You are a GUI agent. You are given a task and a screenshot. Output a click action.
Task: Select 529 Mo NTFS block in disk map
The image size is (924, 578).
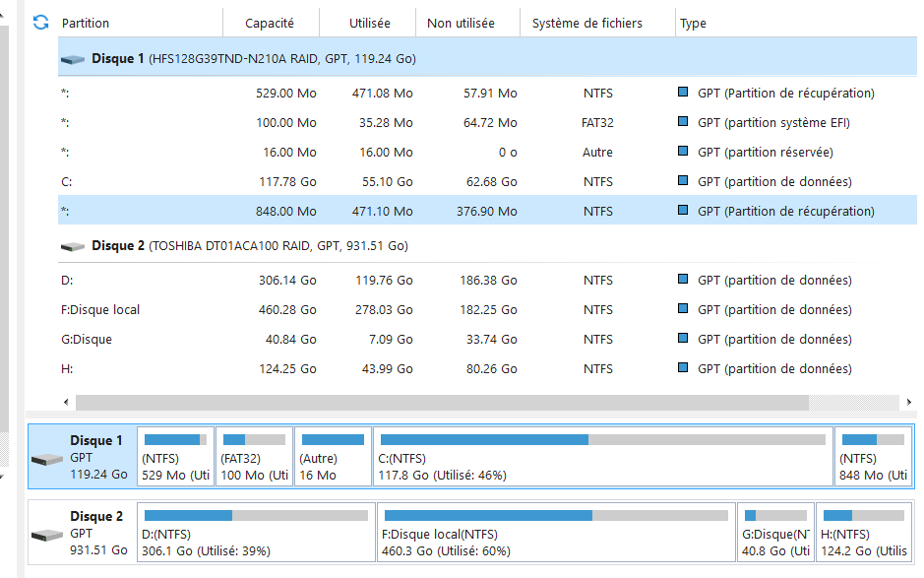point(175,457)
